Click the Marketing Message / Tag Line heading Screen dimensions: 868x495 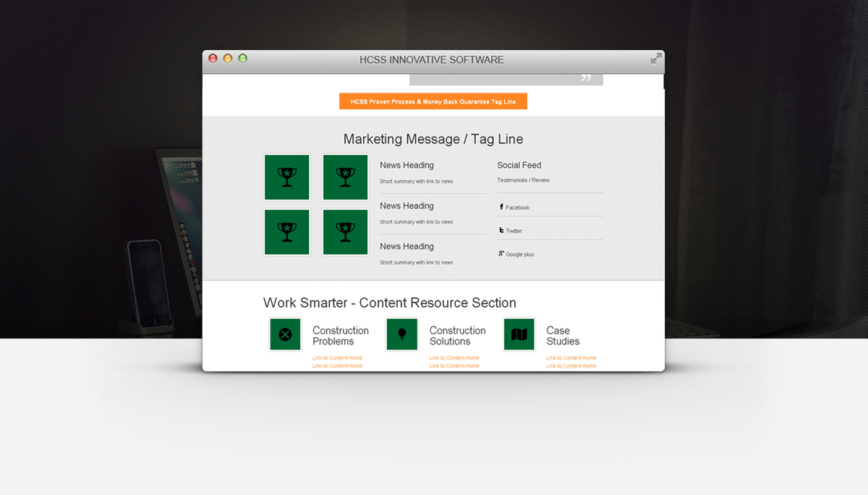pyautogui.click(x=433, y=139)
